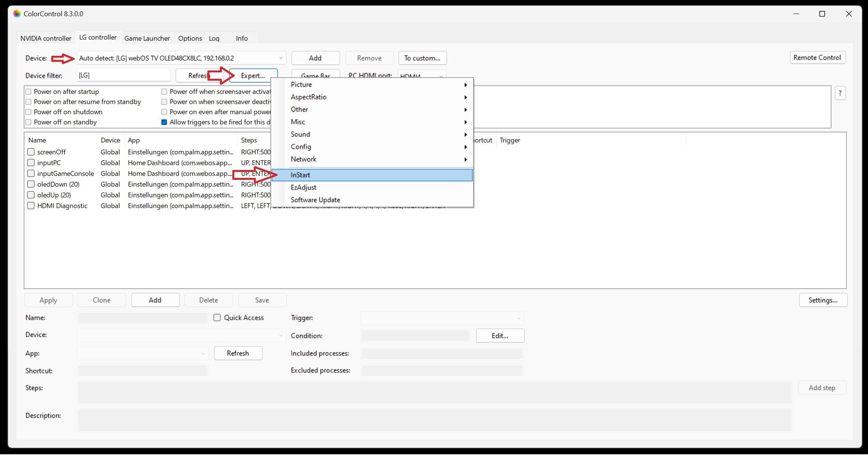Expand the Picture submenu arrow
868x455 pixels.
pyautogui.click(x=465, y=85)
